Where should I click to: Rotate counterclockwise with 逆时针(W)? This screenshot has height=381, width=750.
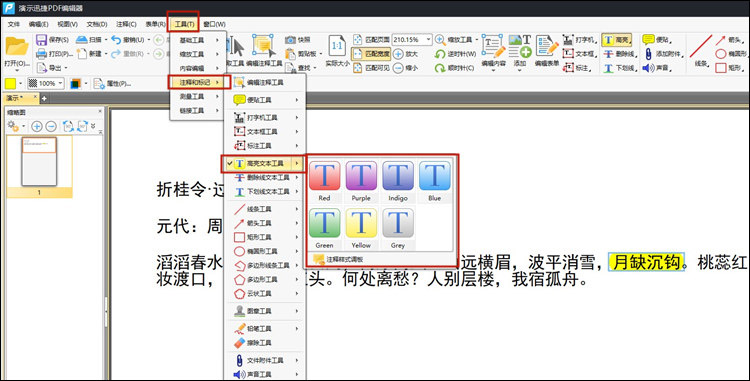[455, 54]
